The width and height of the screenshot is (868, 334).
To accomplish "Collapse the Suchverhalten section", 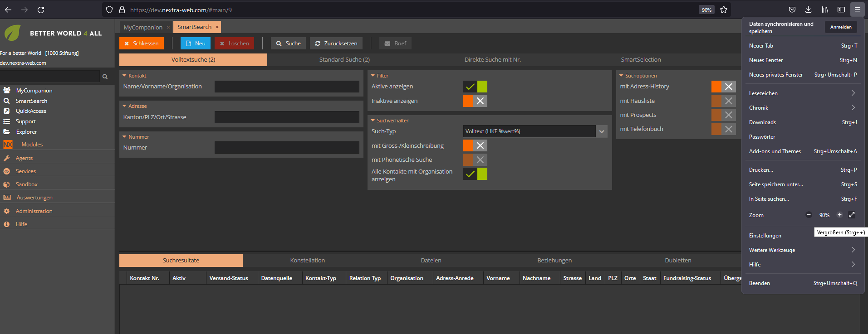I will tap(373, 121).
